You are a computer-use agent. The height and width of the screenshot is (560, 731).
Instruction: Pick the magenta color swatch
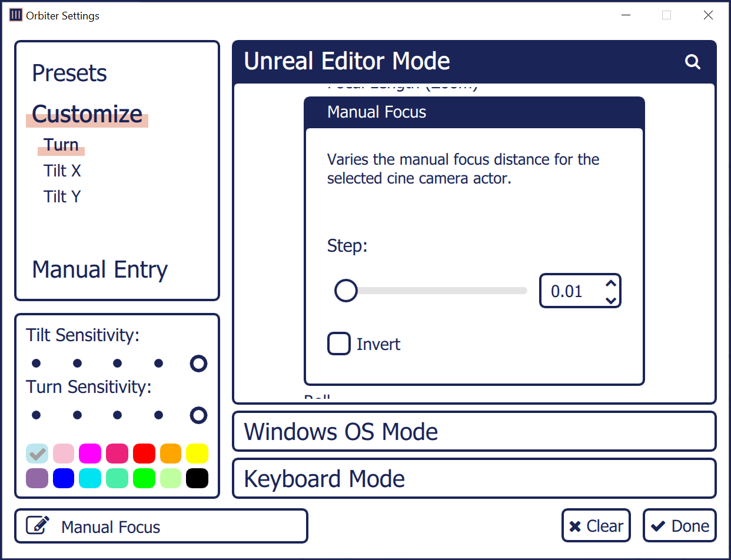pyautogui.click(x=90, y=454)
